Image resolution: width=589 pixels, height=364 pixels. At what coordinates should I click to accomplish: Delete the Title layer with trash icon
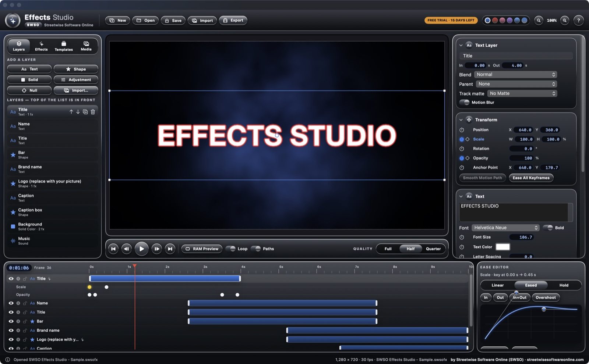[93, 112]
